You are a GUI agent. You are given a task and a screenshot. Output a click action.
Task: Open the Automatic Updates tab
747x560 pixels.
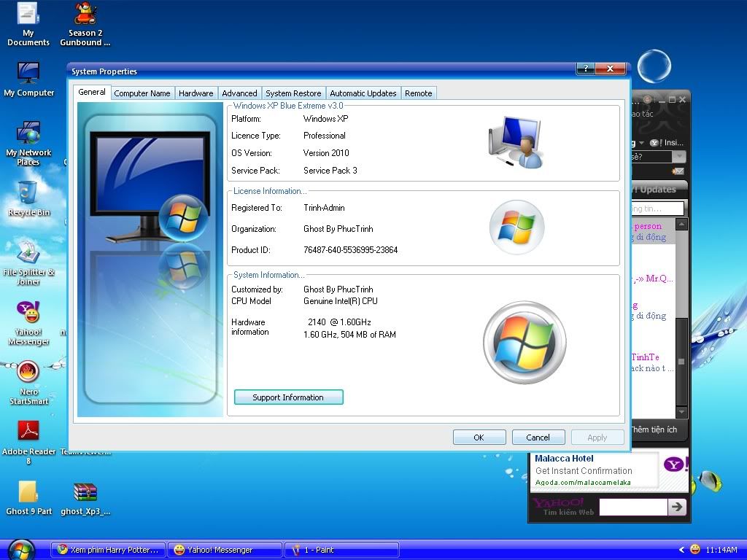click(x=363, y=93)
